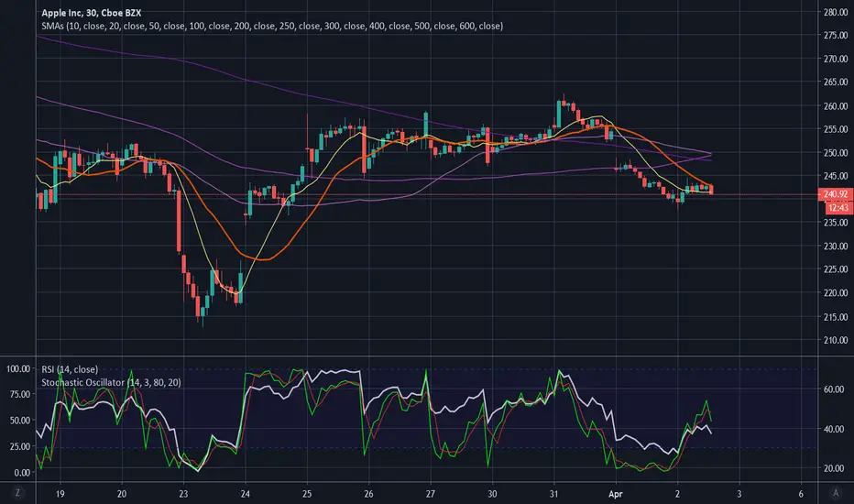The height and width of the screenshot is (504, 854).
Task: Click the 0.00 stochastic scale label
Action: 22,473
